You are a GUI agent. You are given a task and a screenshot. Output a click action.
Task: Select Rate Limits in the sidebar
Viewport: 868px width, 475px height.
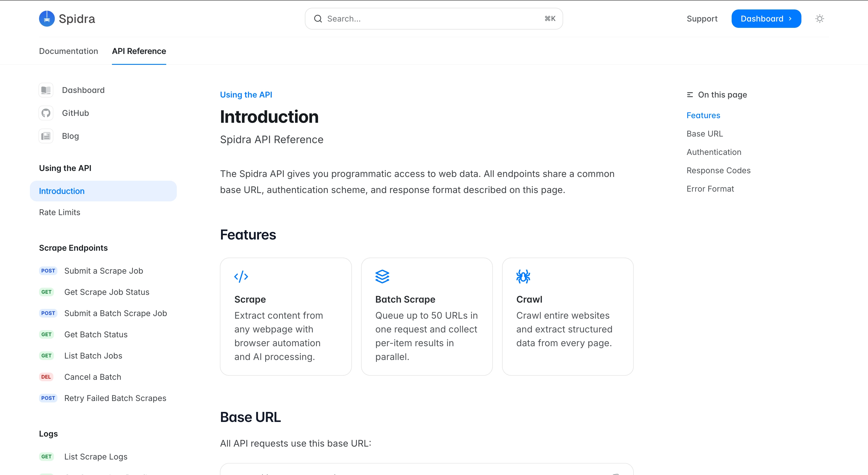point(59,212)
